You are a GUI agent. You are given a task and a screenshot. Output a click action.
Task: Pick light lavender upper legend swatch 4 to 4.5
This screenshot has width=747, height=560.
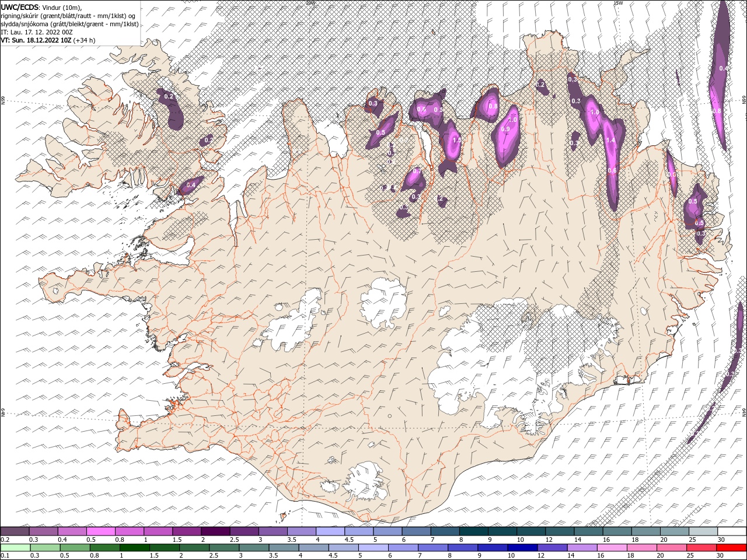(x=330, y=531)
